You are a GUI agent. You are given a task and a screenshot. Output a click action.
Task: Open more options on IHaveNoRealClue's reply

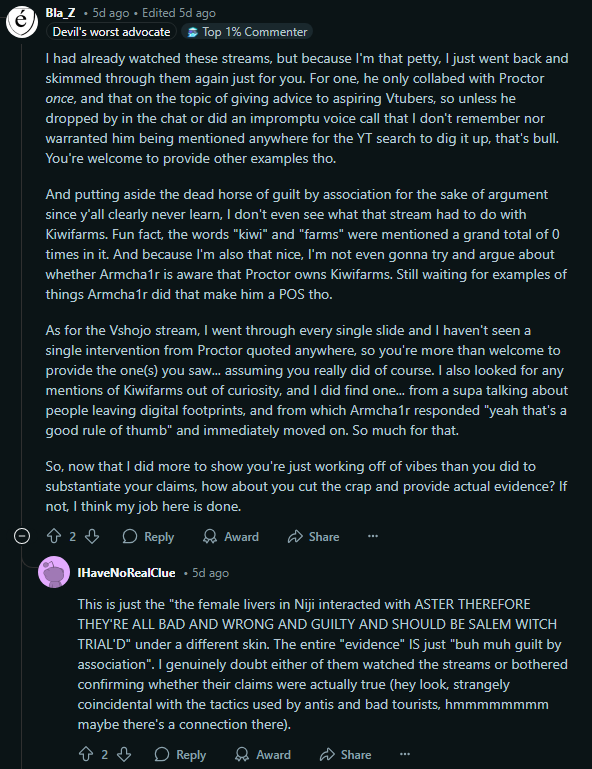(405, 754)
